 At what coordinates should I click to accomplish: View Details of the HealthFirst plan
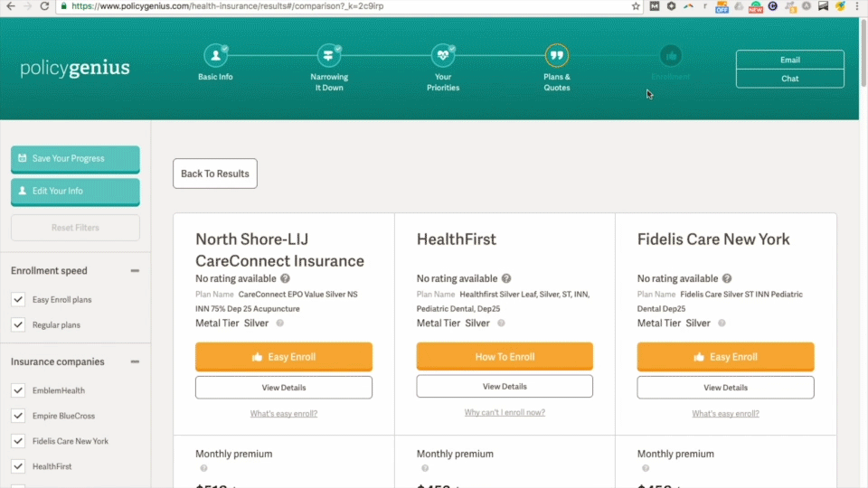click(505, 386)
